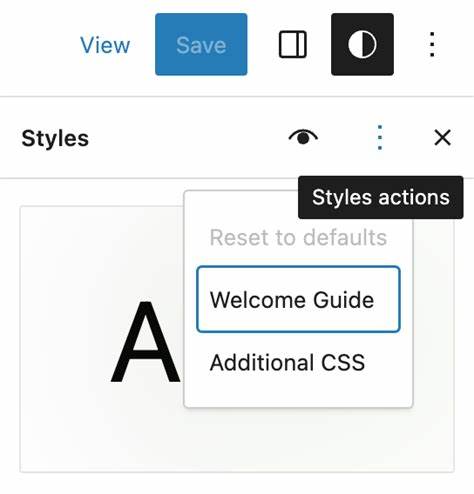Open the Style Book eye icon
Viewport: 474px width, 494px height.
point(303,137)
